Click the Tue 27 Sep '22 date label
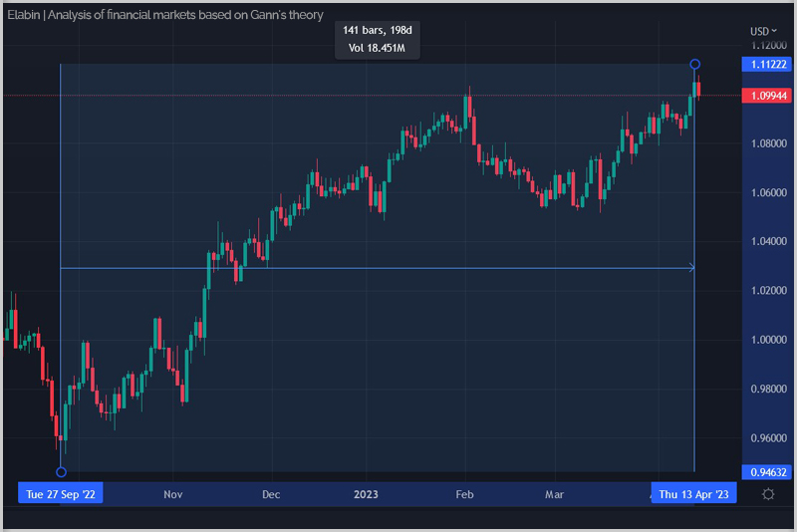Image resolution: width=797 pixels, height=532 pixels. point(61,494)
